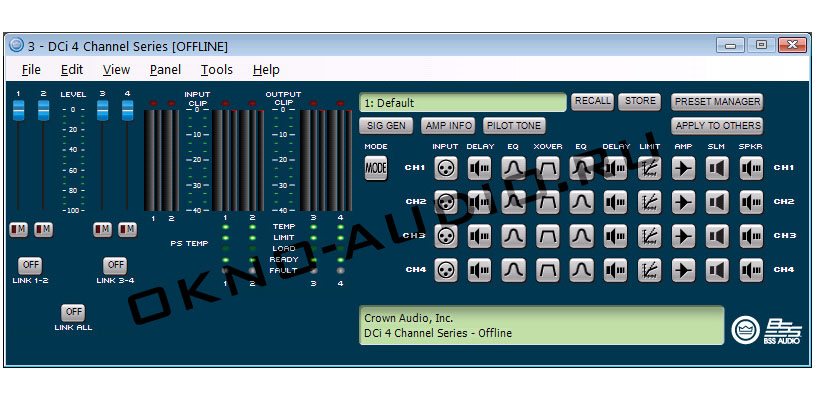
Task: Open CH3 crossover block
Action: pyautogui.click(x=548, y=236)
